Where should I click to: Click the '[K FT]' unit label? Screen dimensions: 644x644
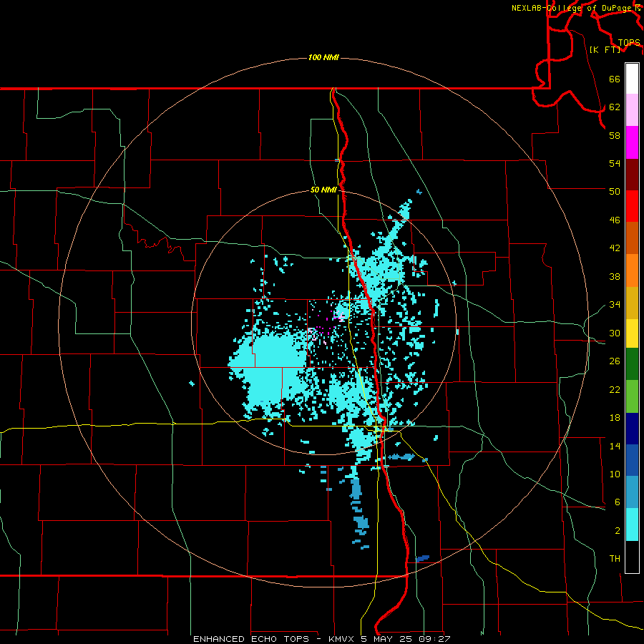[x=605, y=49]
